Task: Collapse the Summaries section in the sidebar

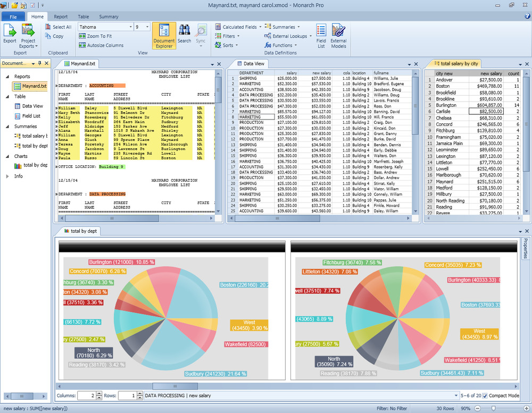Action: [8, 126]
